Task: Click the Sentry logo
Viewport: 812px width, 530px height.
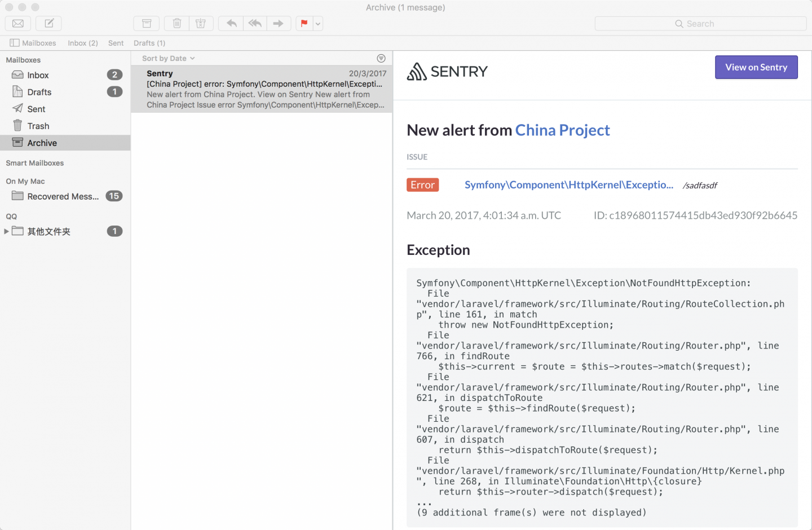Action: (447, 72)
